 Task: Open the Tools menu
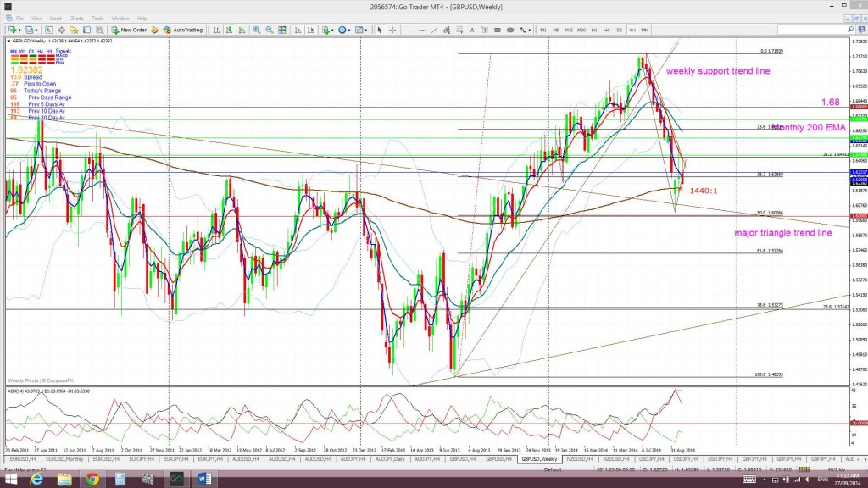coord(97,19)
